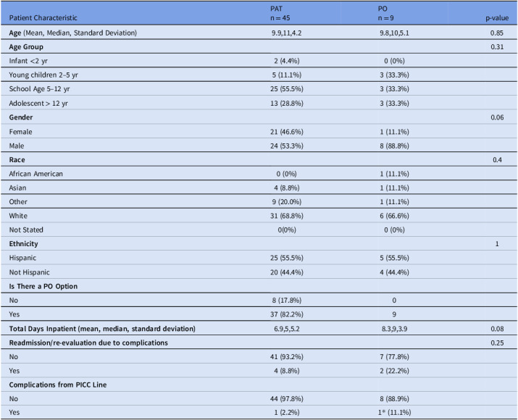The image size is (518, 420).
Task: Click the 'Race' row heading
Action: [17, 160]
